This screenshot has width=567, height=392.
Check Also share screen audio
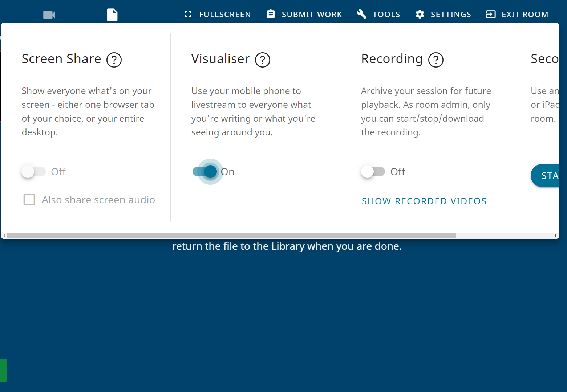(x=29, y=200)
